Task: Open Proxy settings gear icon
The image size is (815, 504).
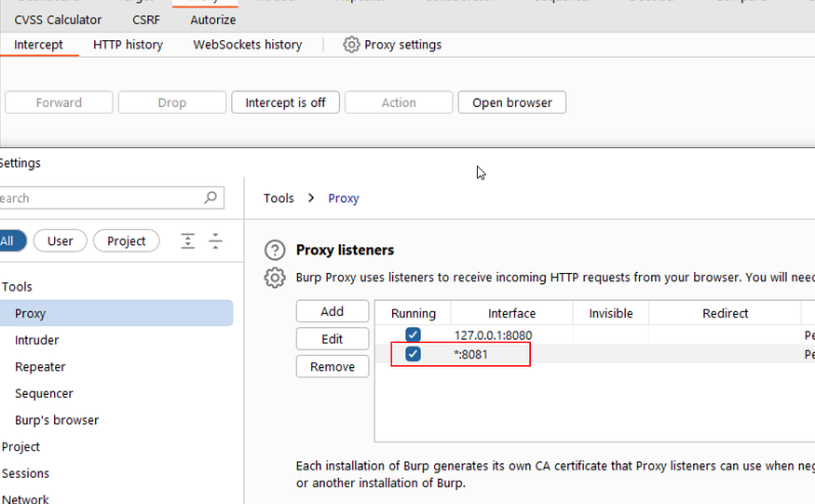Action: 351,45
